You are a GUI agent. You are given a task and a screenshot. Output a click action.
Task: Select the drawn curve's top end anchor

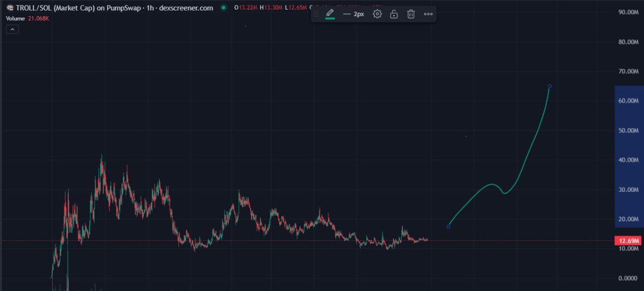tap(550, 86)
